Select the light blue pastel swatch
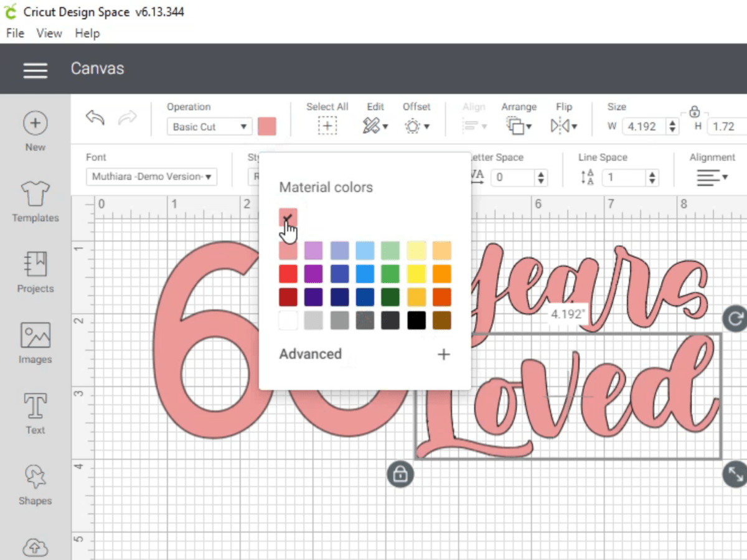This screenshot has height=560, width=747. [x=365, y=251]
